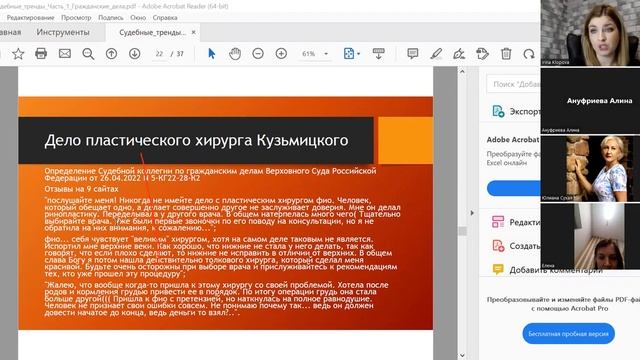Screen dimensions: 640x360
Task: Enable the scrolling read mode icon
Action: click(x=378, y=53)
